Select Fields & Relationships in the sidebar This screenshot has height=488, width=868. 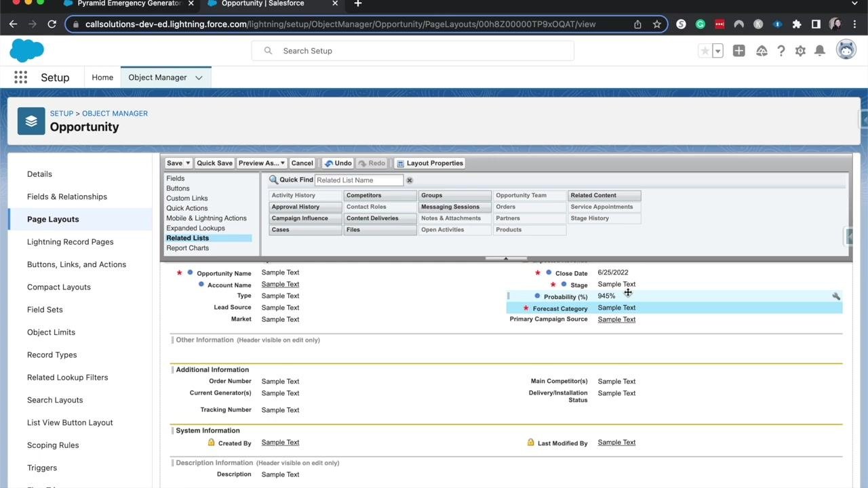[x=67, y=197]
